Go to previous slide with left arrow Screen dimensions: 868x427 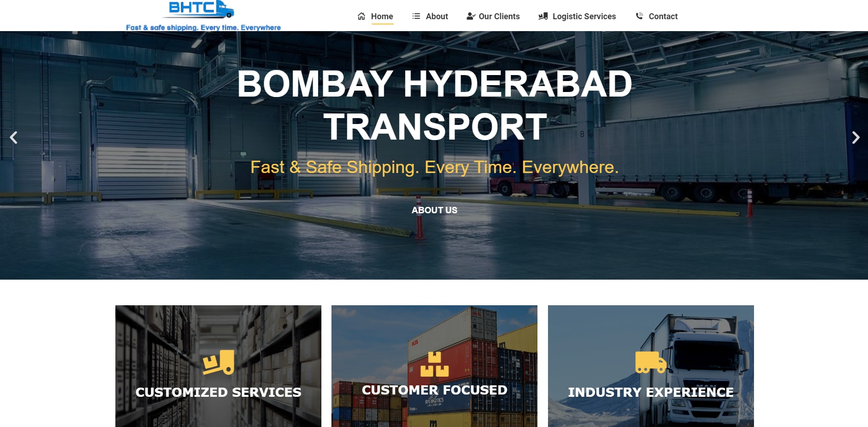(x=14, y=137)
